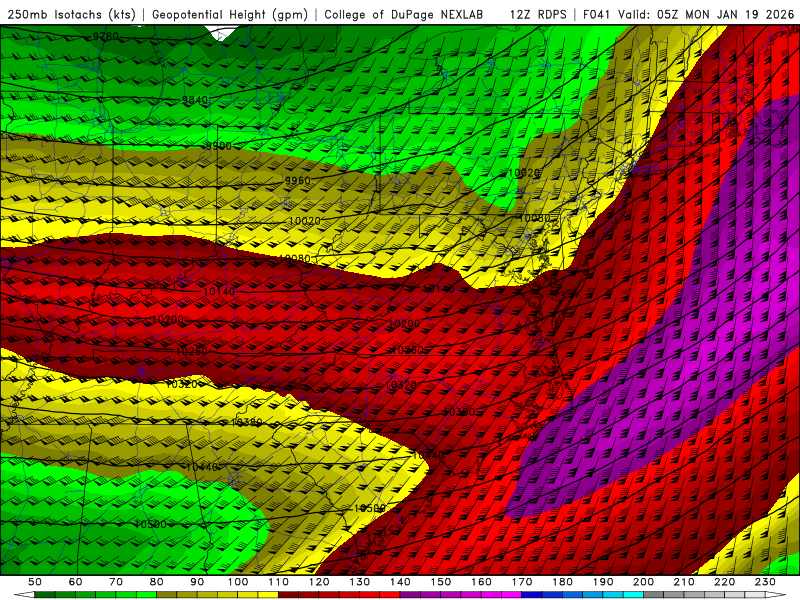Select the cyan swatch just before 200
Screen dimensions: 800x600
[x=634, y=595]
